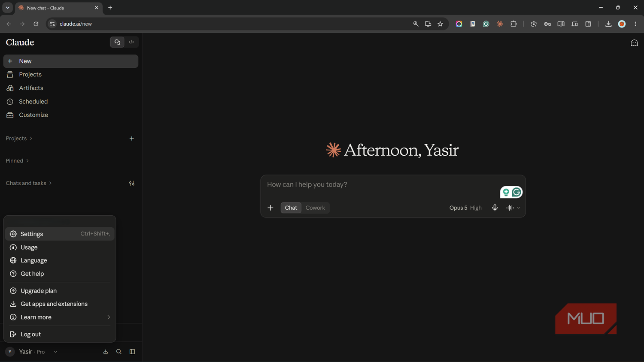The width and height of the screenshot is (644, 362).
Task: Click Get apps and extensions
Action: [x=60, y=304]
